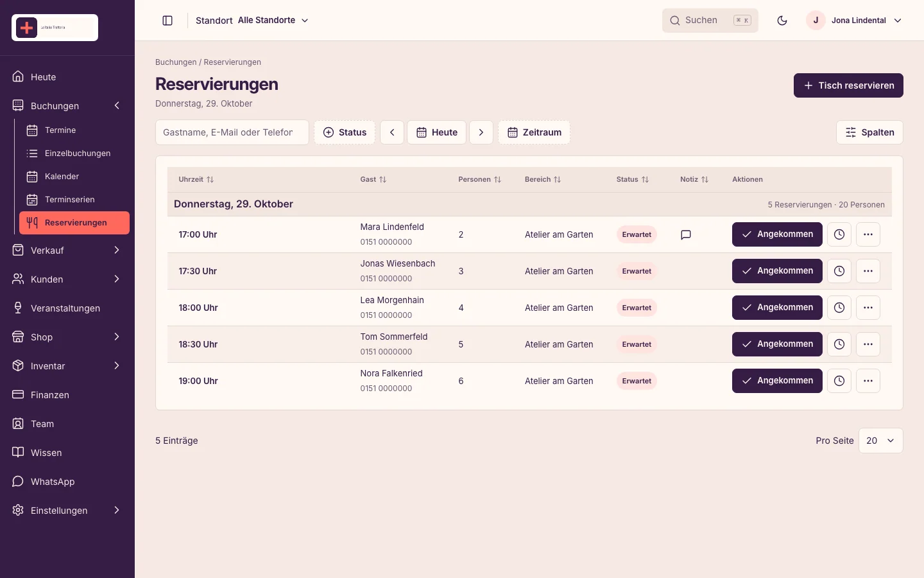Open more actions for Mara Lindenfeld
Image resolution: width=924 pixels, height=578 pixels.
coord(868,234)
